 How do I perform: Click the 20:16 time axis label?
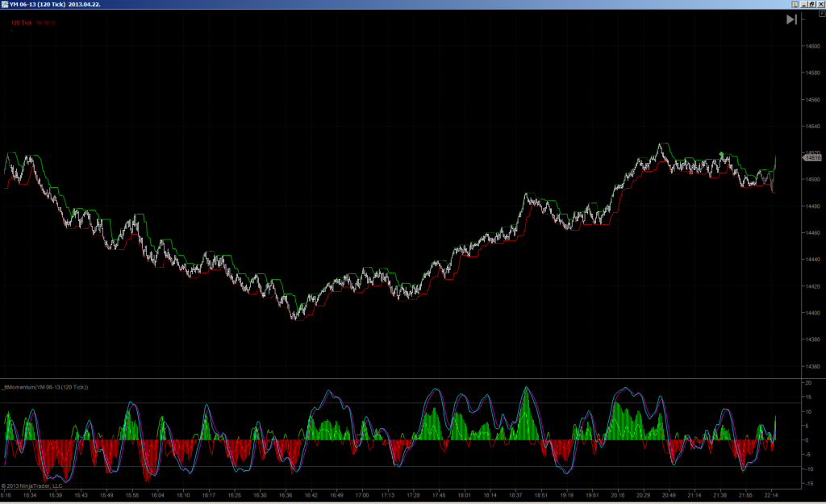[617, 495]
